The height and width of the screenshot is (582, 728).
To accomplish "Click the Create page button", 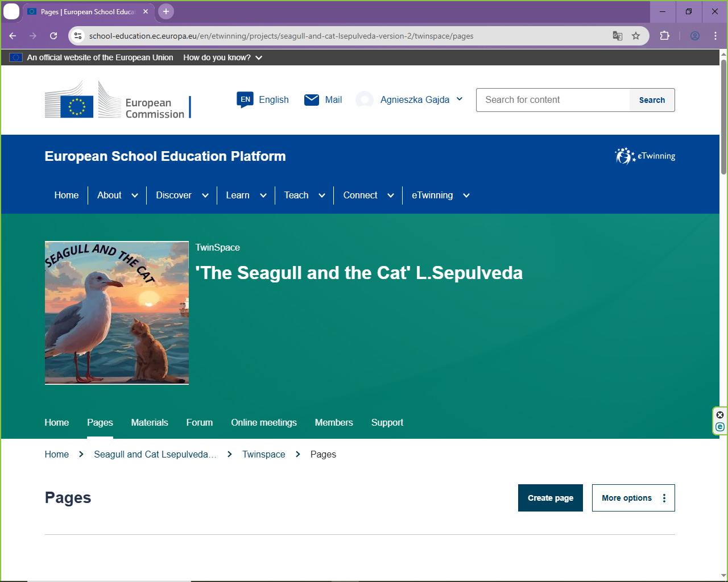I will point(550,498).
